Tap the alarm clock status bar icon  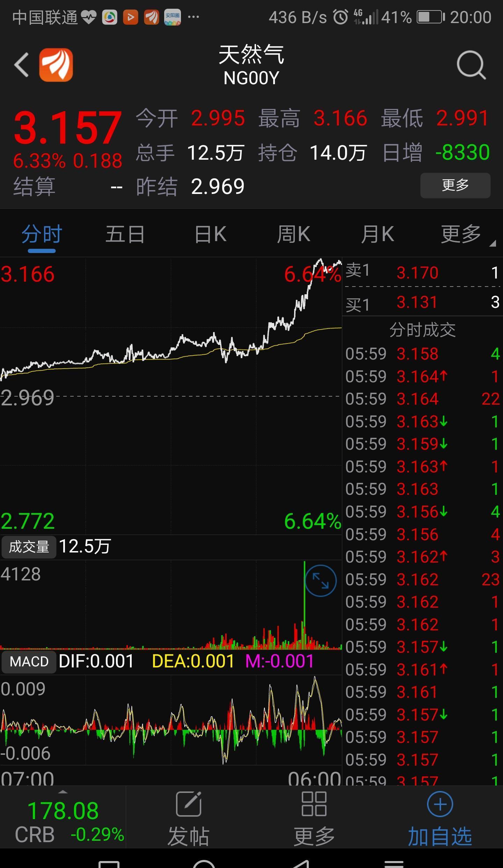(341, 17)
